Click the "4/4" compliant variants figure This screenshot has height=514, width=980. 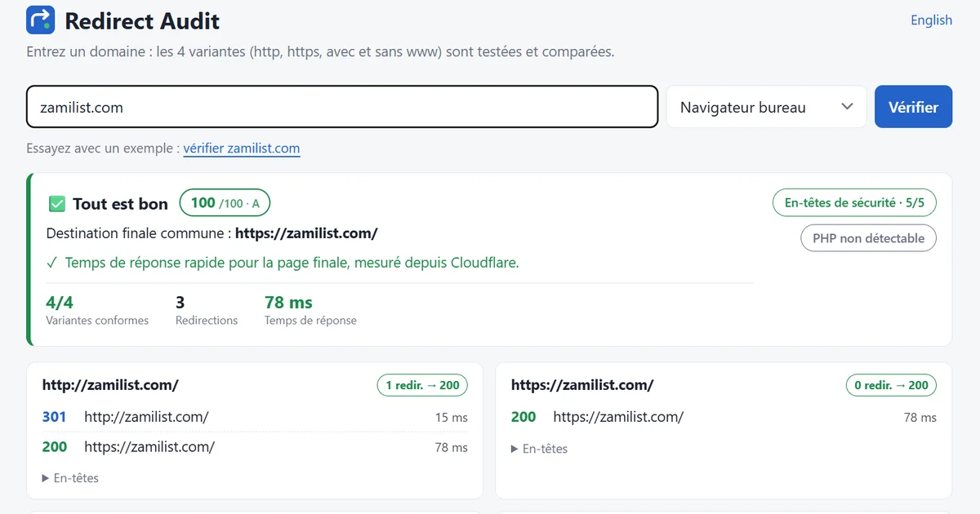pyautogui.click(x=60, y=303)
